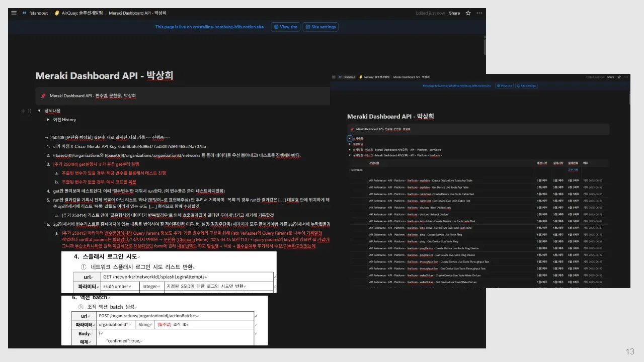Click the pushpin icon in the callout block
Viewport: 644px width, 362px height.
point(43,96)
